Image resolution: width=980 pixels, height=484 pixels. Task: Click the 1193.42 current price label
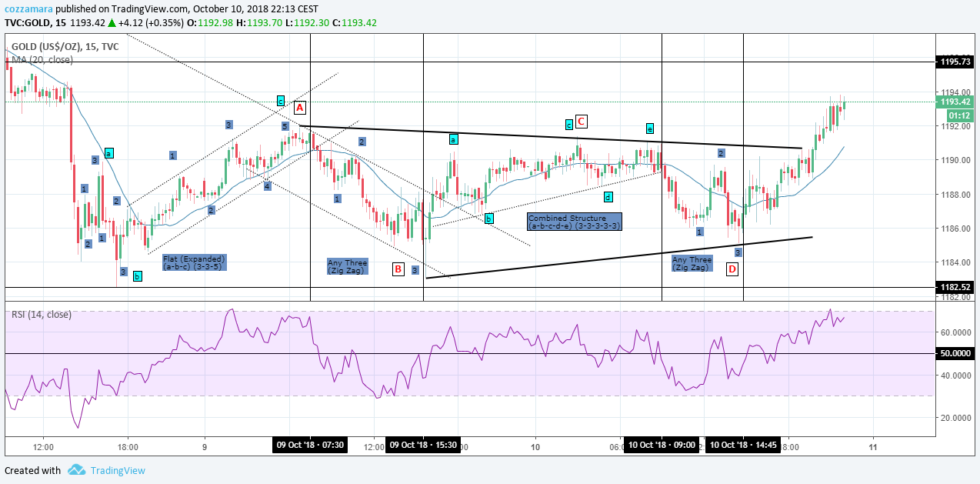point(955,102)
